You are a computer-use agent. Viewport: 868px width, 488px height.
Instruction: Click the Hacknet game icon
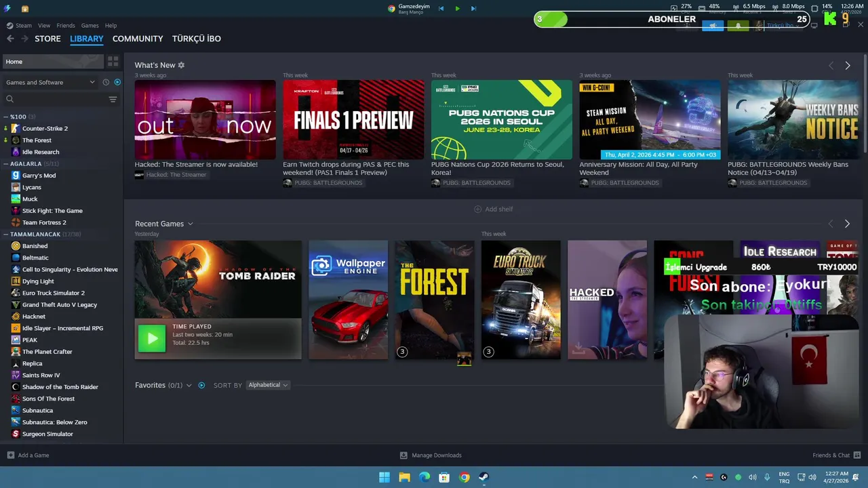(x=16, y=317)
